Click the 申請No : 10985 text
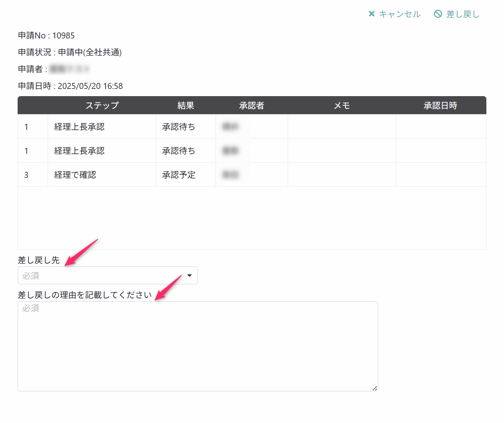Screen dimensions: 504x423 (x=46, y=36)
